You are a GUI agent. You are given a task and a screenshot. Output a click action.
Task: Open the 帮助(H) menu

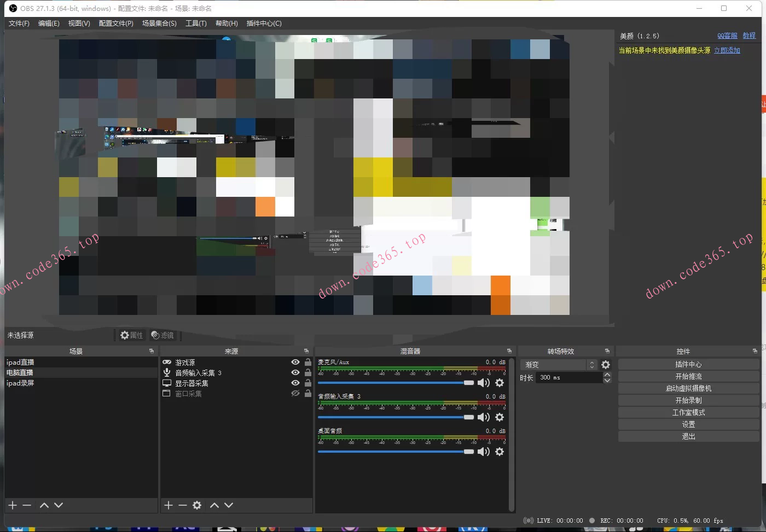[227, 23]
